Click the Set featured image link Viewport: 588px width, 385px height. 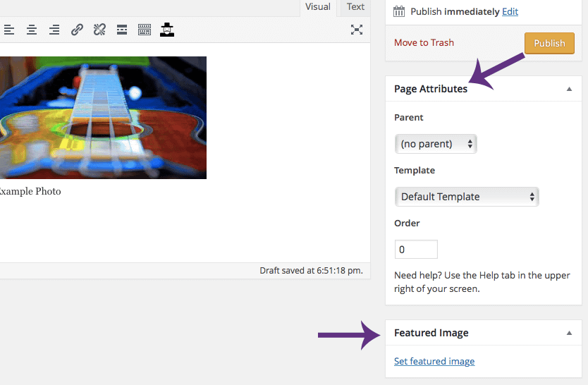434,361
